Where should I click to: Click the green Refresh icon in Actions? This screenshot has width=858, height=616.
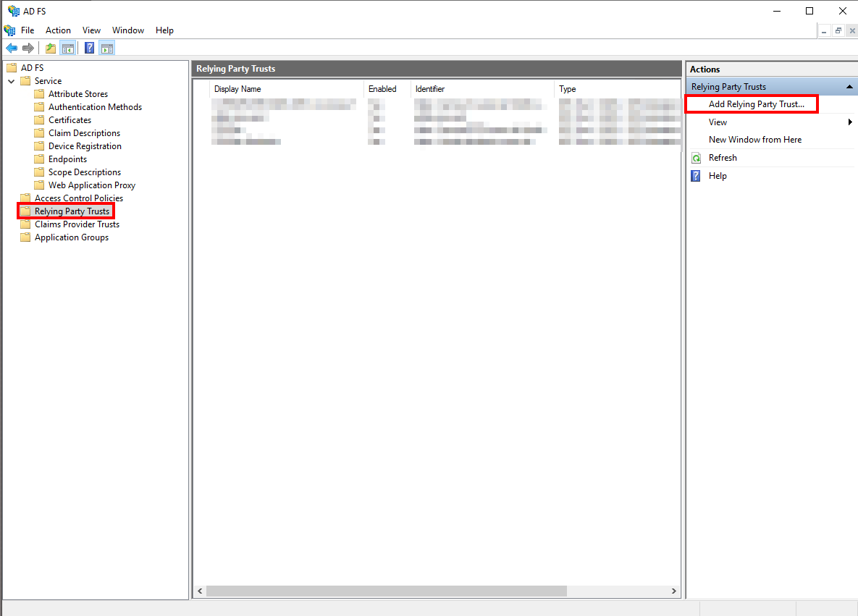point(696,158)
